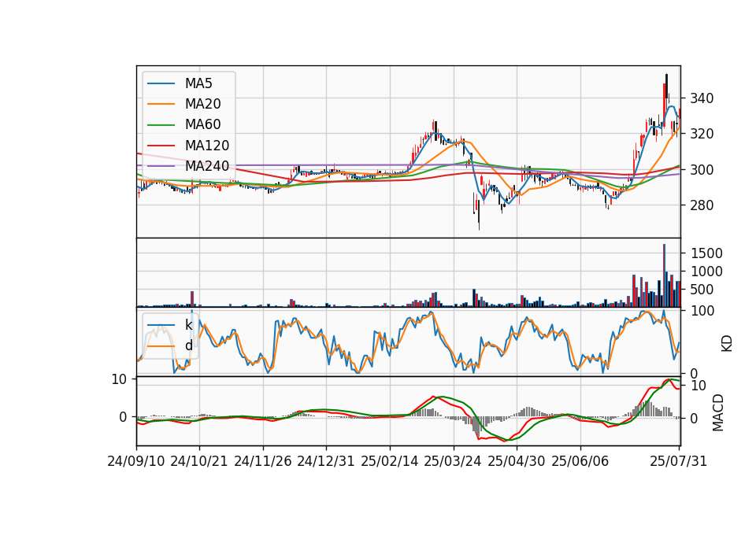The height and width of the screenshot is (543, 756).
Task: Click the 1000 volume axis label
Action: point(706,271)
